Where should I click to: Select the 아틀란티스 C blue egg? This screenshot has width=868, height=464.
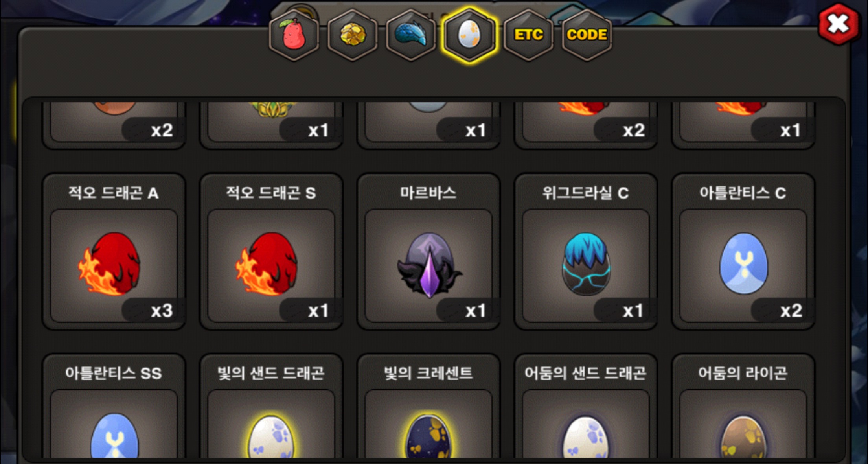[743, 251]
